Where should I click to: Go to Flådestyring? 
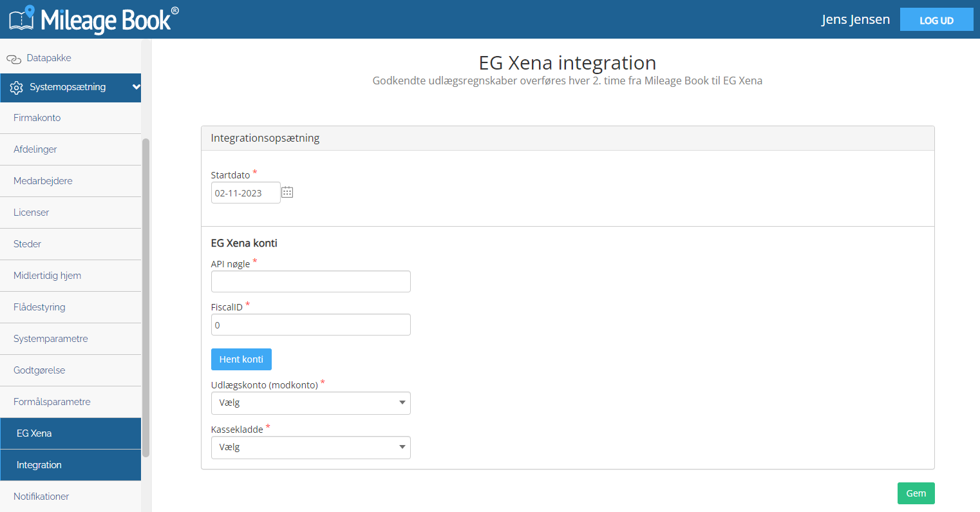pos(71,307)
